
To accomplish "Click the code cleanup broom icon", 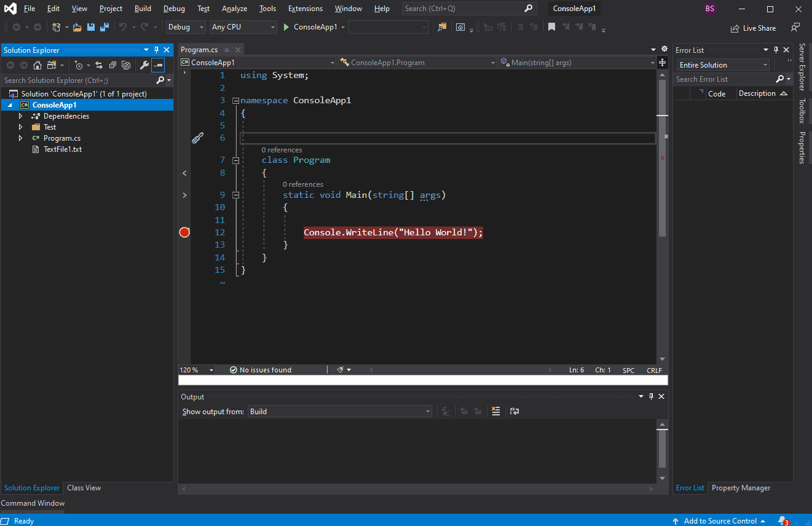I will tap(341, 370).
